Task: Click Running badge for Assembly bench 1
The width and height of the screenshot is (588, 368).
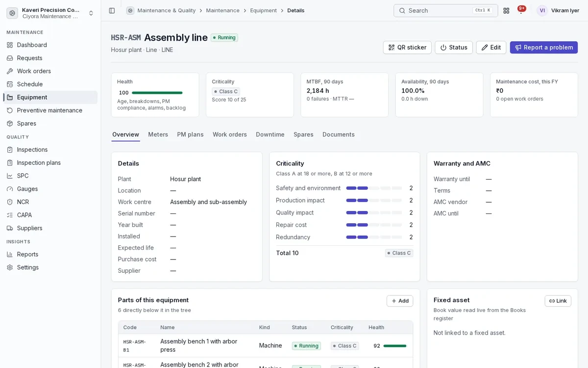Action: (x=306, y=346)
